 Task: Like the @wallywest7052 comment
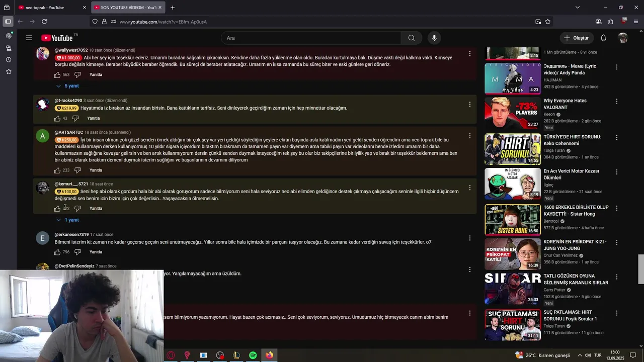[x=57, y=75]
